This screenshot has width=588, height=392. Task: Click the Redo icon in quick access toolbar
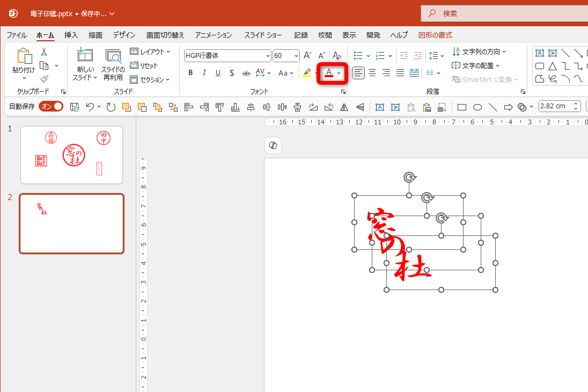(111, 107)
